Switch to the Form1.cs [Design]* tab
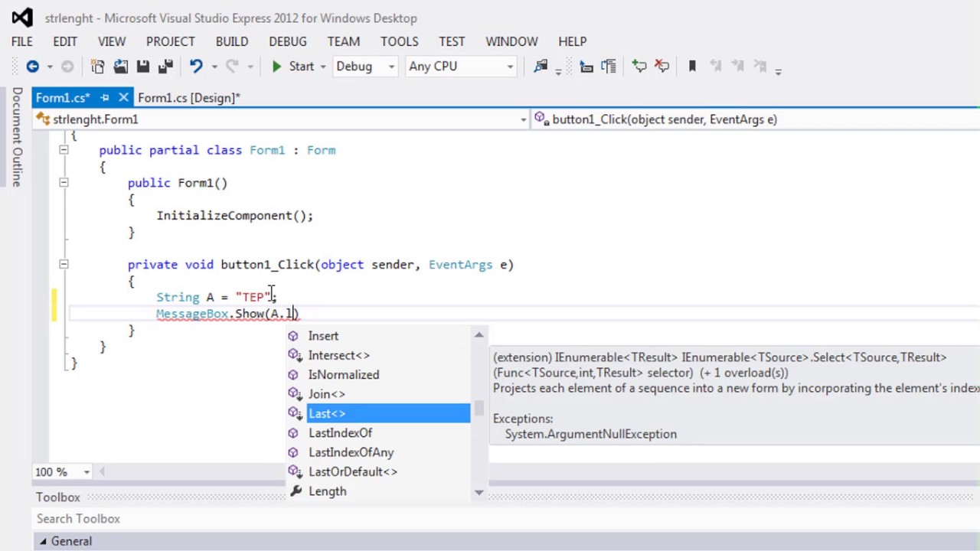Image resolution: width=980 pixels, height=551 pixels. point(189,97)
